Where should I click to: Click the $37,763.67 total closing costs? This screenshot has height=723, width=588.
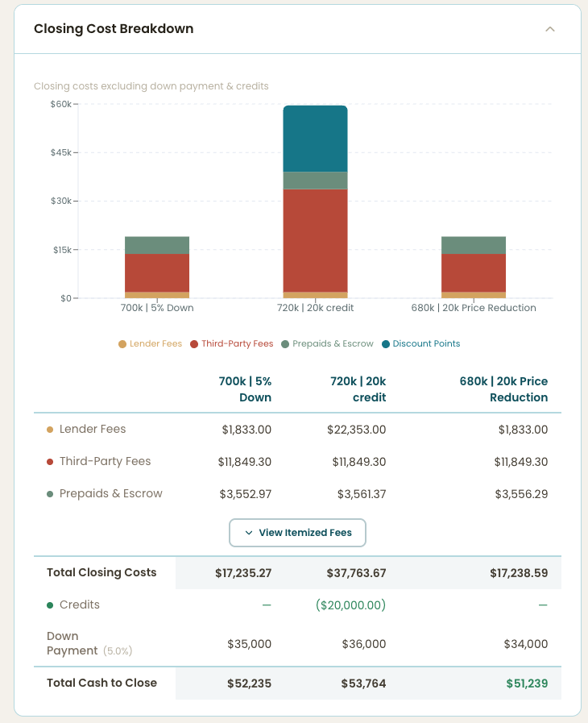coord(357,573)
